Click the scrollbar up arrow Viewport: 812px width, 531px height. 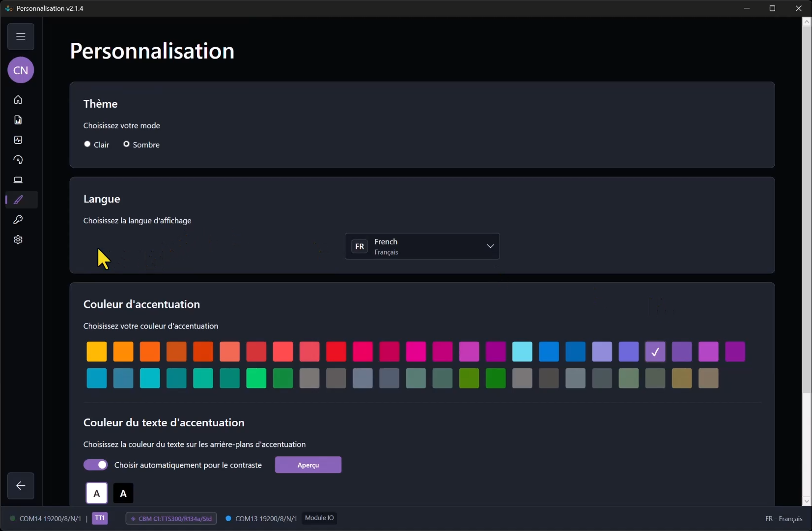point(807,22)
